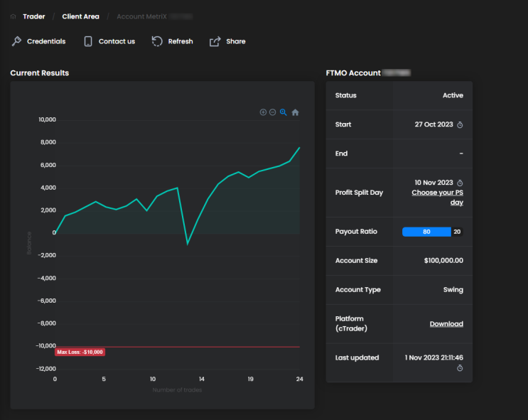The width and height of the screenshot is (528, 420).
Task: Zoom in on the balance chart
Action: tap(263, 112)
